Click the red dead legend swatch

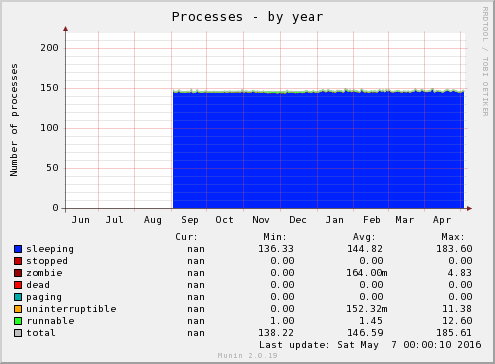[x=18, y=285]
